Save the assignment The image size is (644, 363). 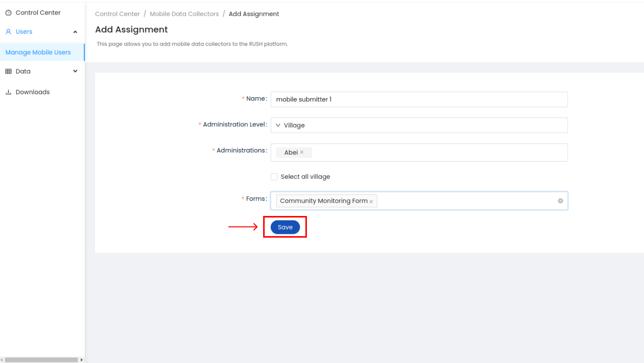(x=285, y=227)
